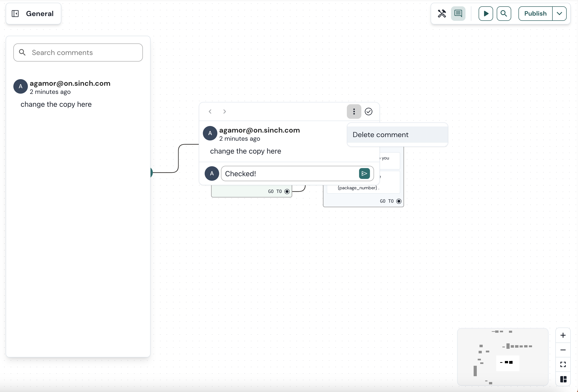Expand the Publish dropdown arrow

pyautogui.click(x=560, y=14)
